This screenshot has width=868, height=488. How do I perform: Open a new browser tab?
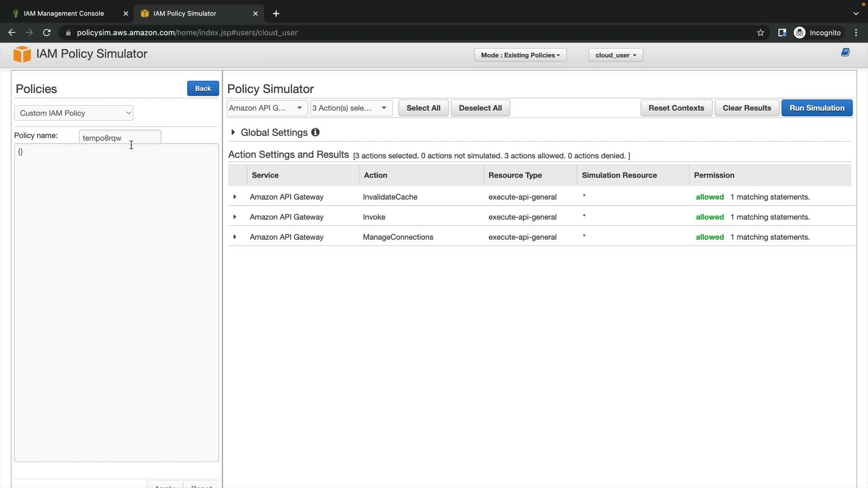click(276, 14)
